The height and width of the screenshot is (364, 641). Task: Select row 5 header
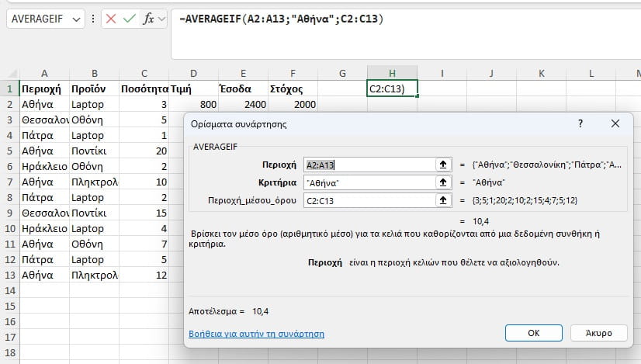click(10, 151)
